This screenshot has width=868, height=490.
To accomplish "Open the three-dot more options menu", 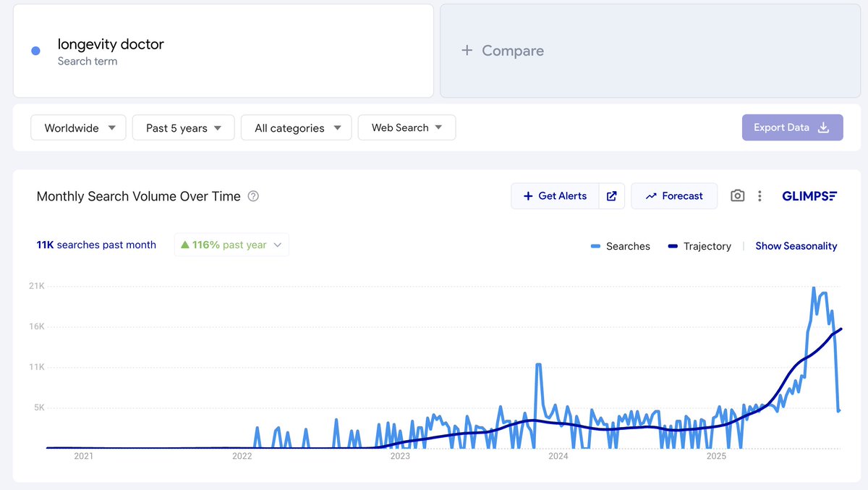I will point(759,196).
